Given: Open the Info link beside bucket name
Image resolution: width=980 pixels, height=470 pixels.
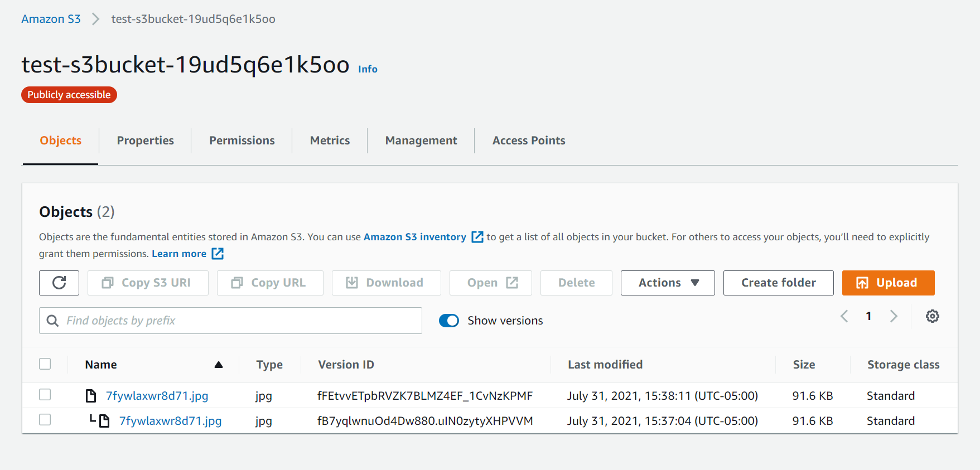Looking at the screenshot, I should click(368, 69).
